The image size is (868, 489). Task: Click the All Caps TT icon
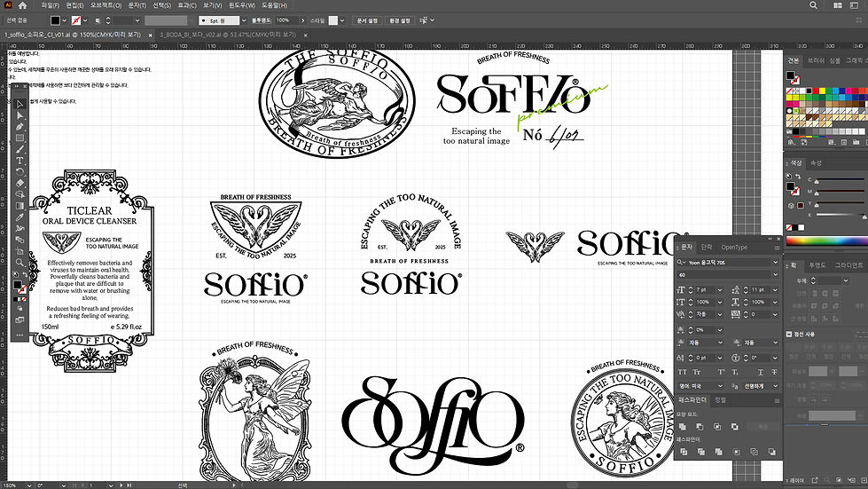pos(682,372)
